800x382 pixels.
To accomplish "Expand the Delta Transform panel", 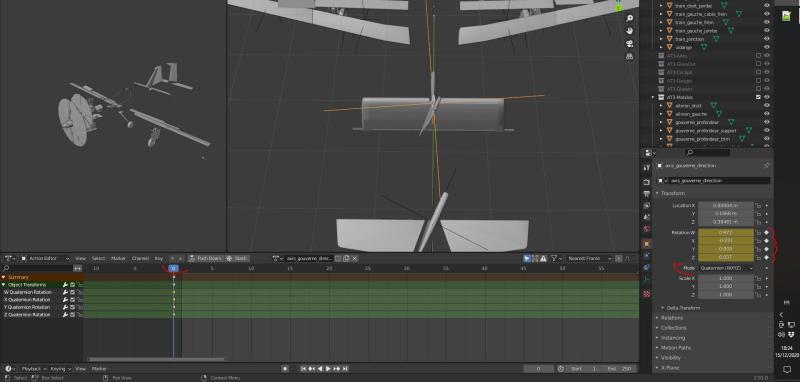I will point(683,308).
